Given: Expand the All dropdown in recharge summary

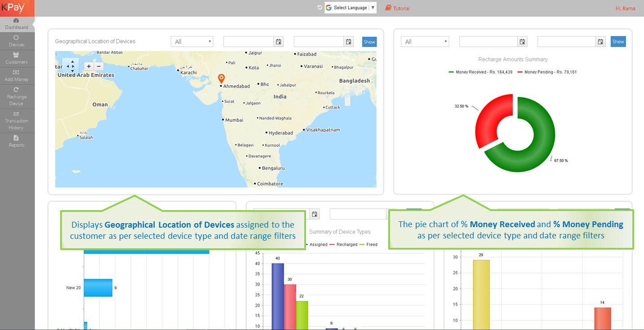Looking at the screenshot, I should (425, 42).
